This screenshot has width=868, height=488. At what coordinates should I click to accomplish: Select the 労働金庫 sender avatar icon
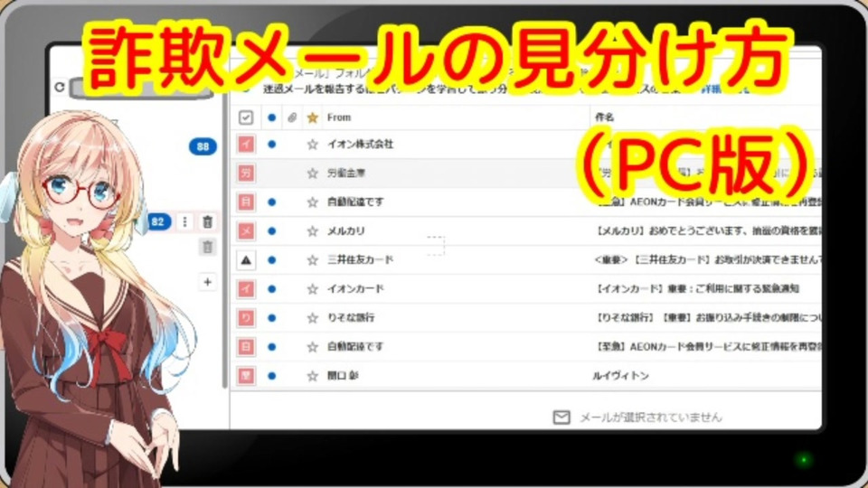tap(246, 174)
